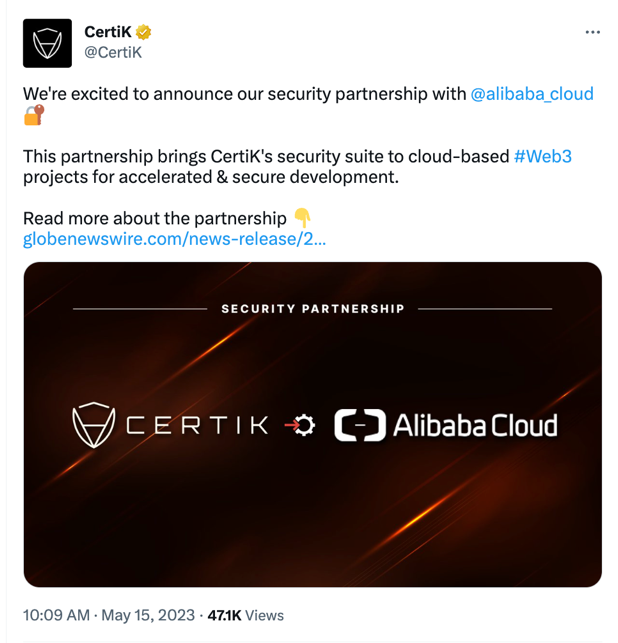Click the gold verified badge
This screenshot has height=643, width=618.
pos(144,32)
